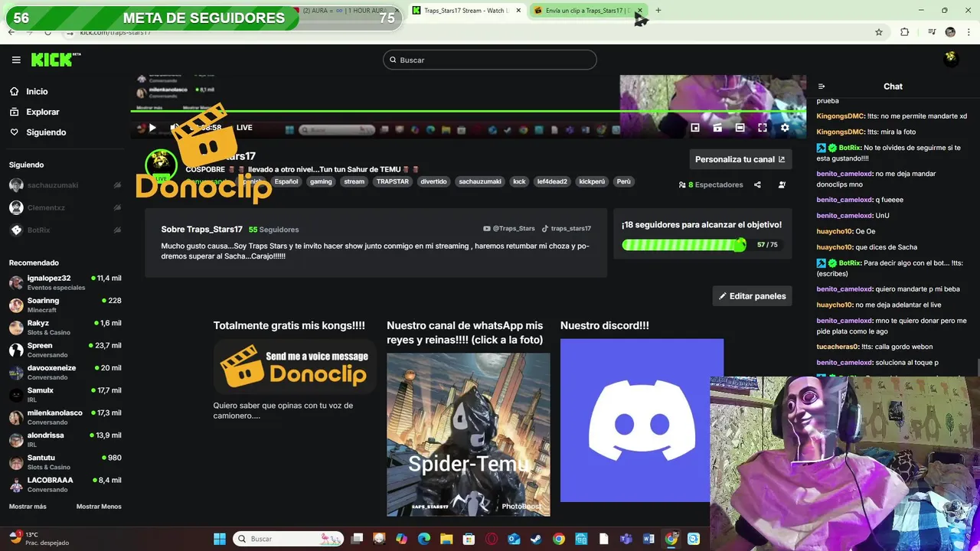Click the follower goal progress bar
The width and height of the screenshot is (980, 551).
point(684,245)
